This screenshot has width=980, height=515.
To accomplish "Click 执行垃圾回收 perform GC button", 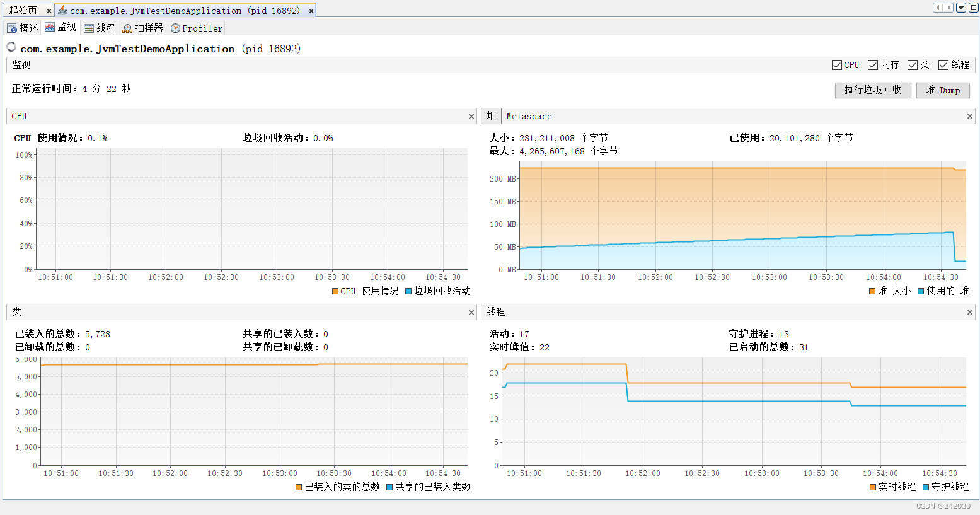I will 873,90.
